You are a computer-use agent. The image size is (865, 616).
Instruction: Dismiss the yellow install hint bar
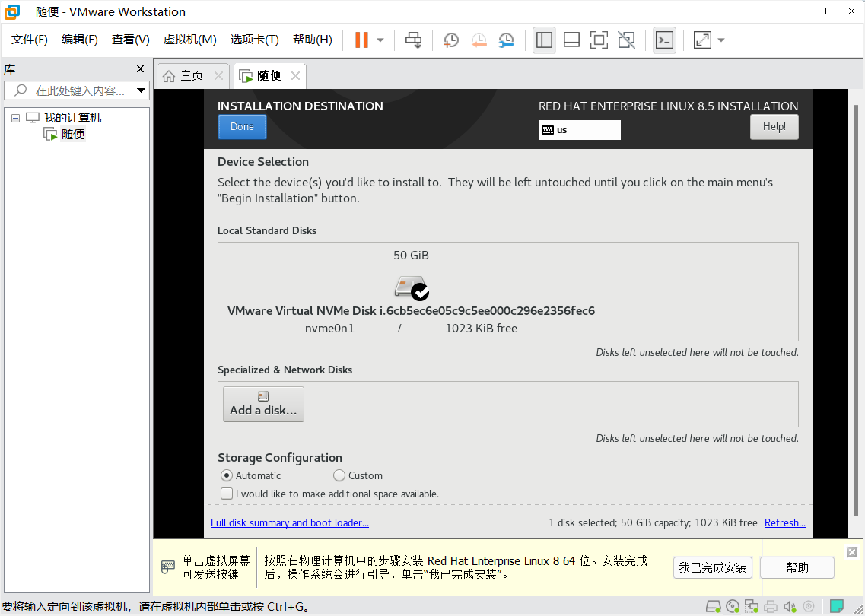pyautogui.click(x=852, y=552)
